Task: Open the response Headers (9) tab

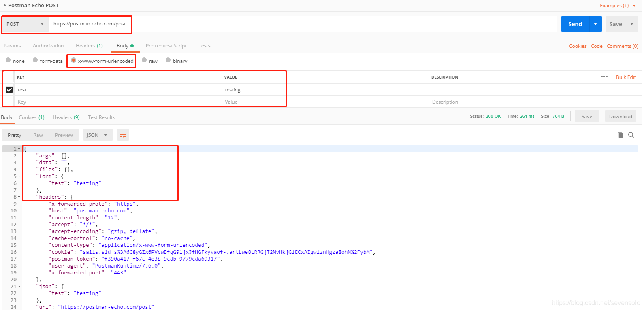Action: coord(66,117)
